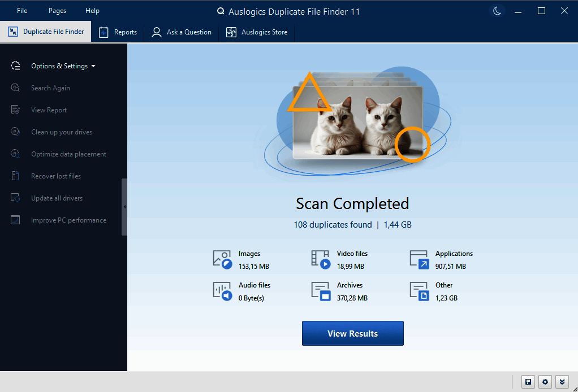Click the Other files category icon
The image size is (578, 392).
pos(419,291)
